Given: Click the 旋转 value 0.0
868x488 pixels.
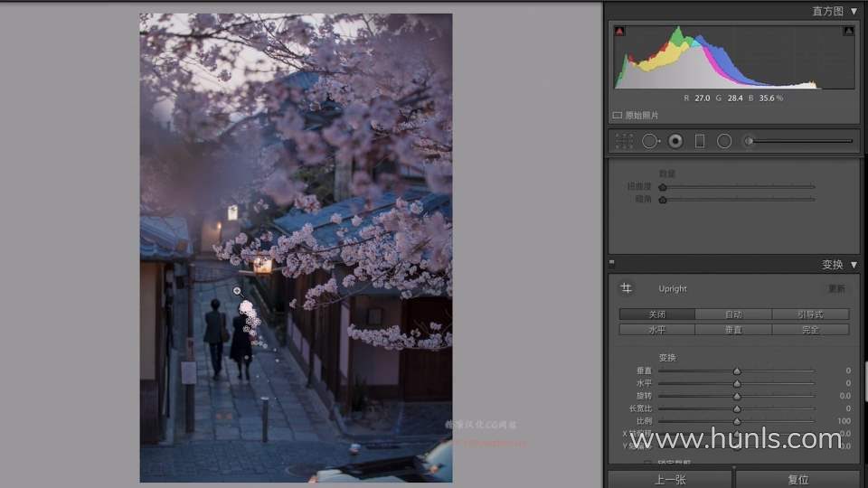Looking at the screenshot, I should (844, 396).
